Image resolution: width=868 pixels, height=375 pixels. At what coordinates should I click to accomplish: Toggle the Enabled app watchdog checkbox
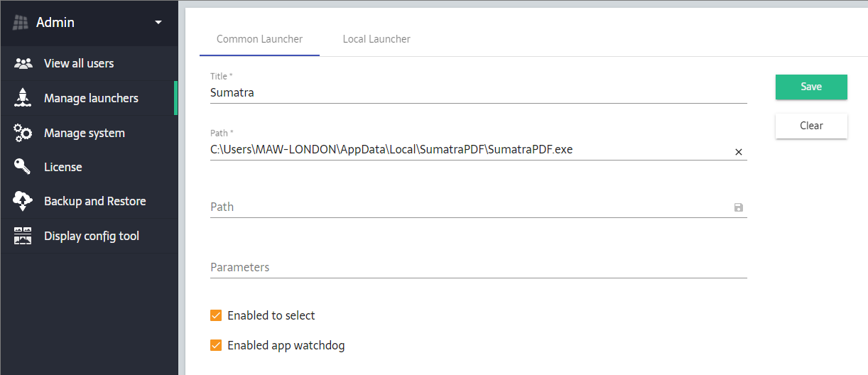point(216,346)
